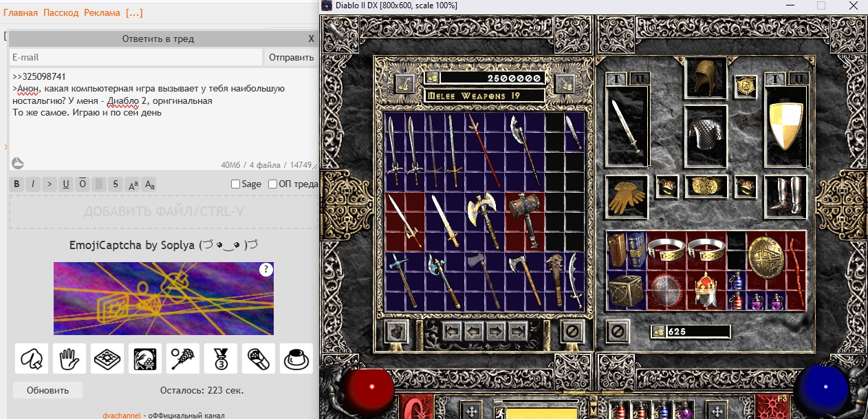Pick up the blue tome in inventory
The height and width of the screenshot is (419, 868).
click(x=636, y=251)
